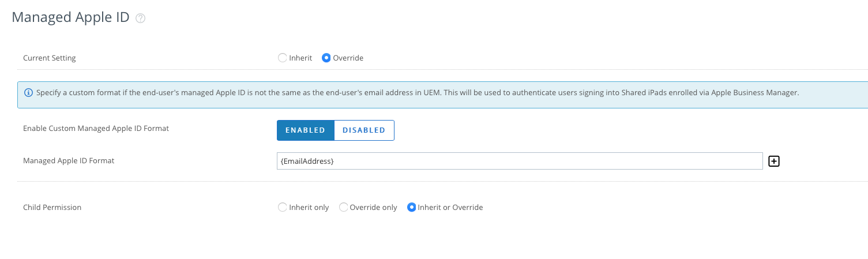The height and width of the screenshot is (259, 868).
Task: Click the Child Permission row label
Action: point(52,207)
